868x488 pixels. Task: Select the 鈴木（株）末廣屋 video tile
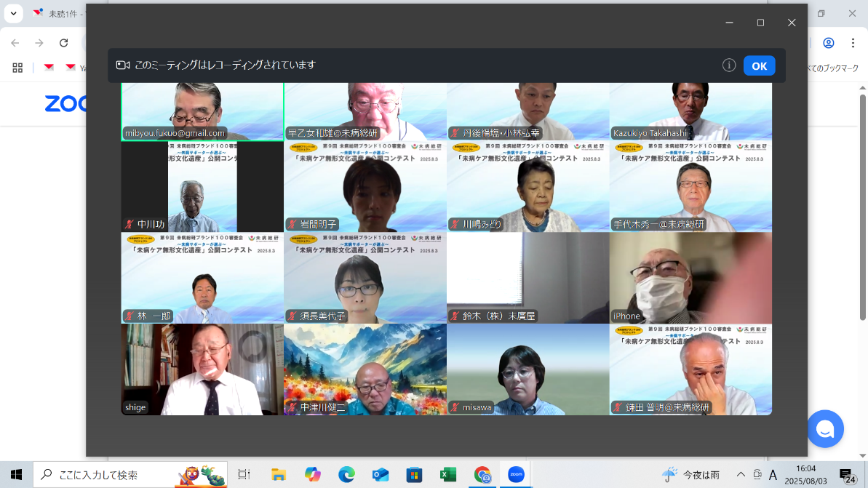click(x=527, y=278)
